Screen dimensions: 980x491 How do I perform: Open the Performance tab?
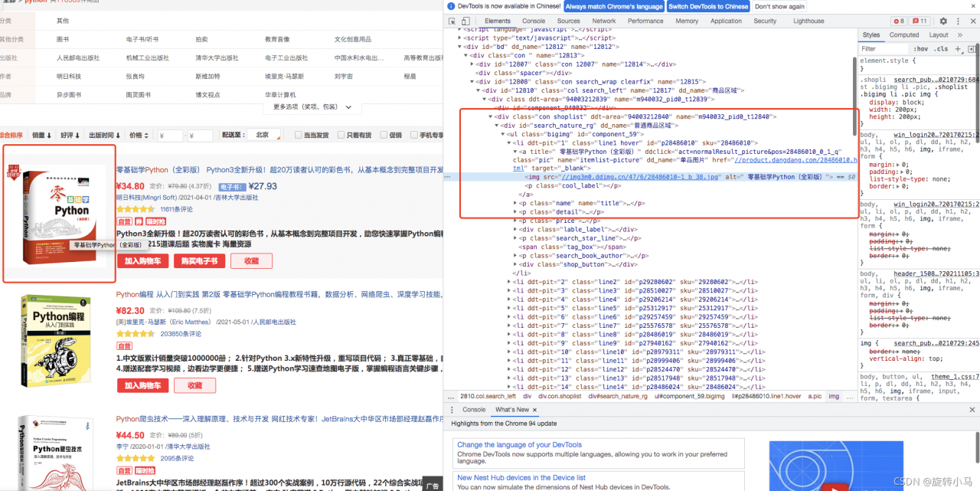click(645, 21)
